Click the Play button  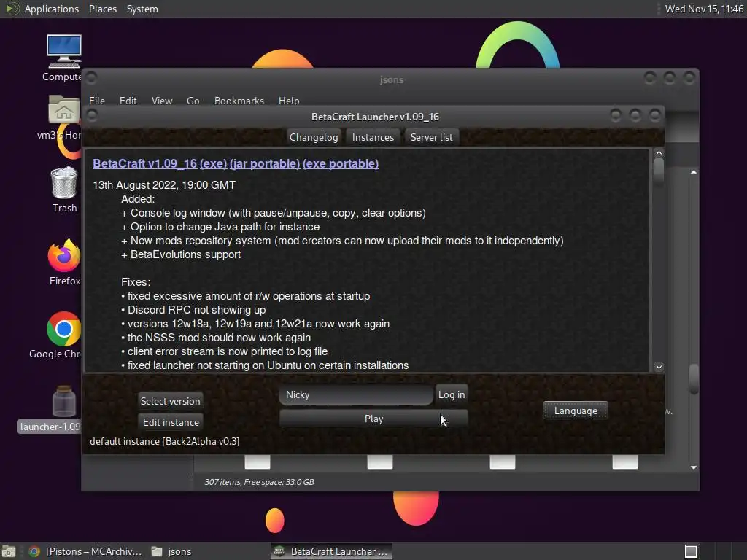(x=373, y=419)
